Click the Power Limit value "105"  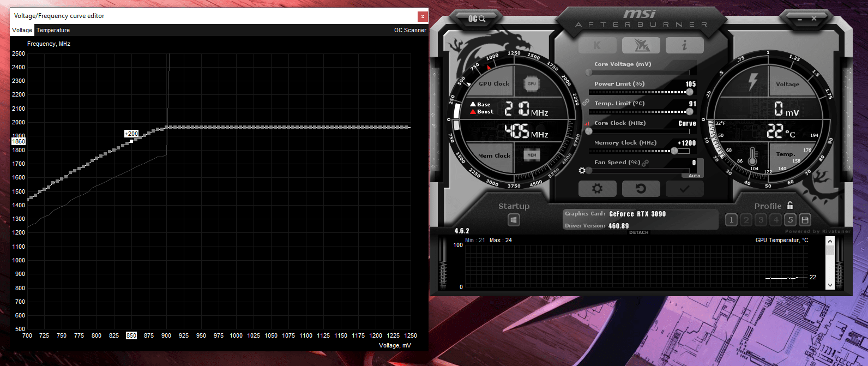(691, 84)
